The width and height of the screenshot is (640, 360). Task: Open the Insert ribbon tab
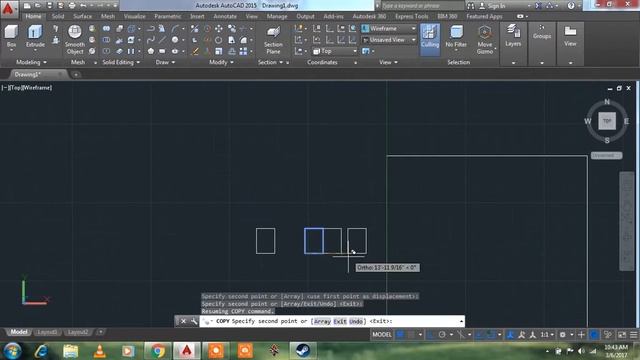click(x=197, y=16)
